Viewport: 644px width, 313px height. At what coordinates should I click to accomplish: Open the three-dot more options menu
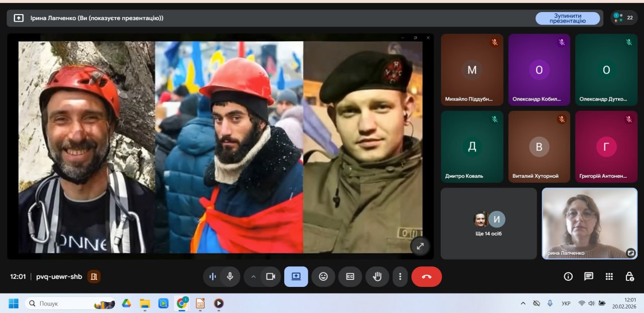click(400, 276)
